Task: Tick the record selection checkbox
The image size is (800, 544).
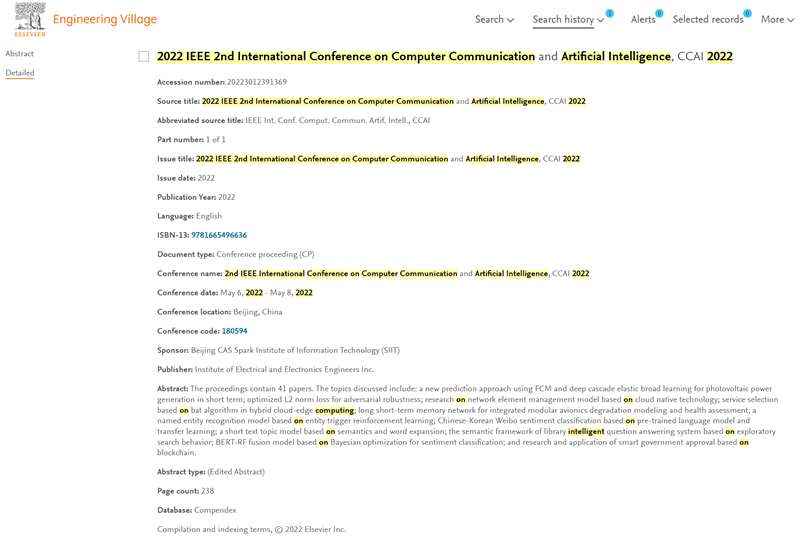Action: point(144,56)
